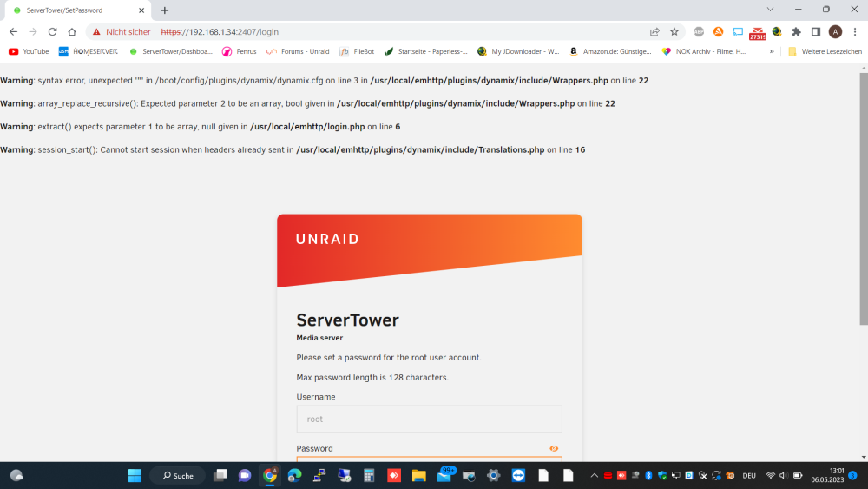Click the blue cast screen extension icon

pyautogui.click(x=737, y=31)
